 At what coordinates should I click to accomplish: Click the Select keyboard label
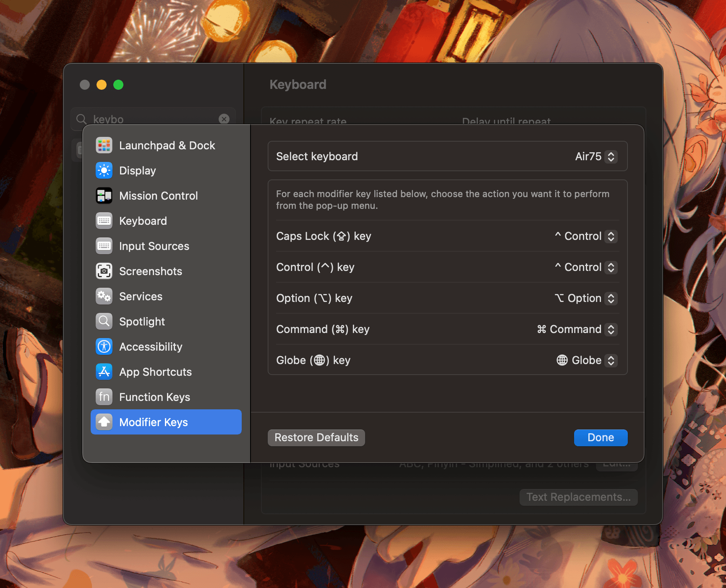tap(317, 156)
